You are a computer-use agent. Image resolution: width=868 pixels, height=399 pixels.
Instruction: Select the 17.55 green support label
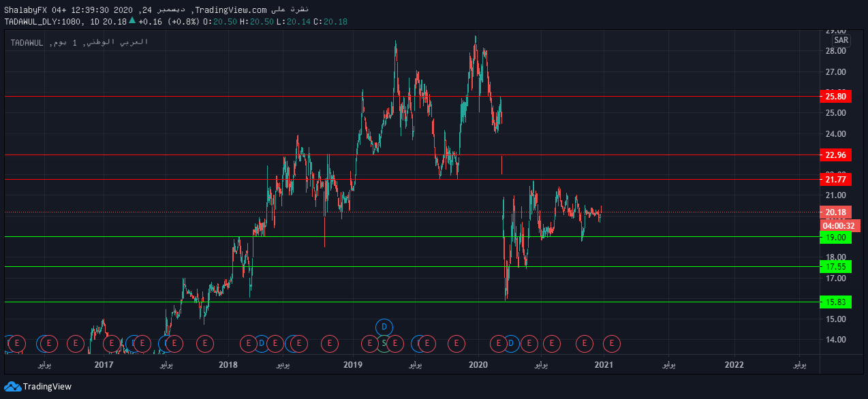(835, 266)
